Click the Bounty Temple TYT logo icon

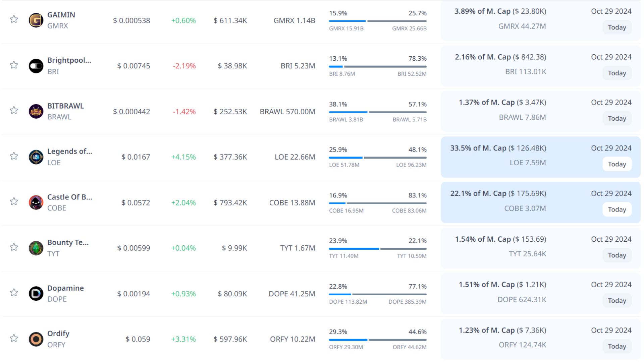[36, 248]
